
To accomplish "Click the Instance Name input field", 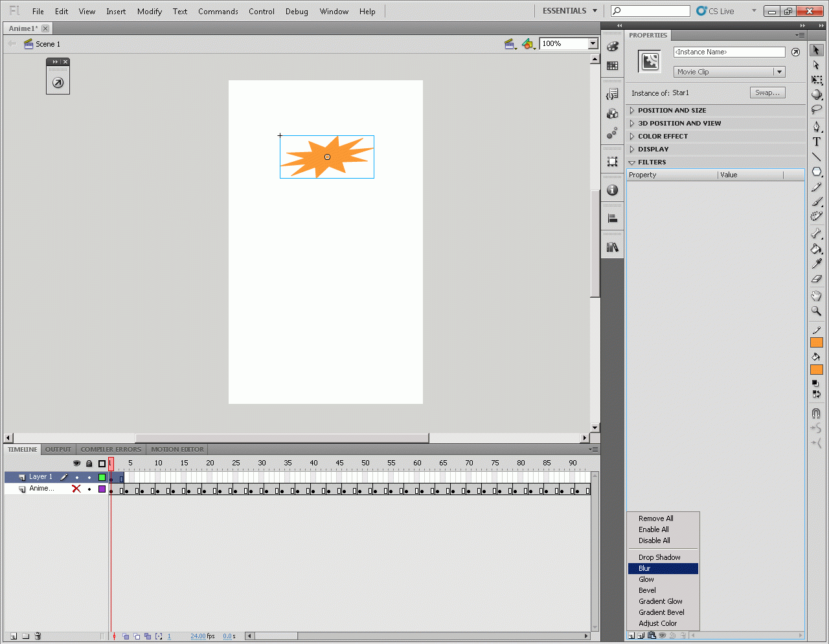I will point(729,52).
